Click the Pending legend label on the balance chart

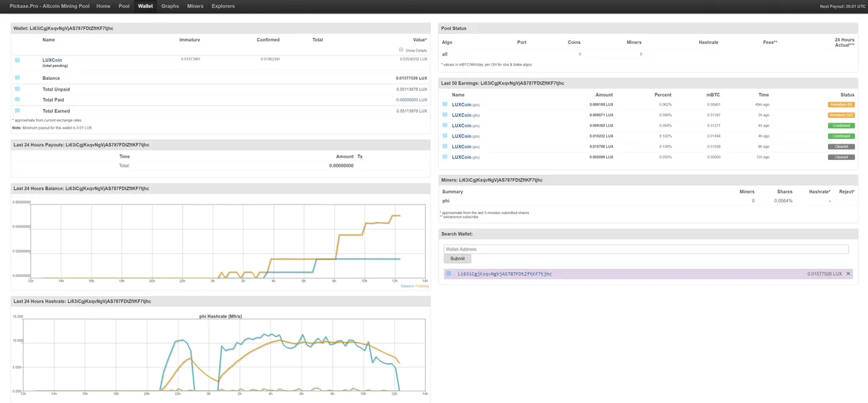coord(422,286)
